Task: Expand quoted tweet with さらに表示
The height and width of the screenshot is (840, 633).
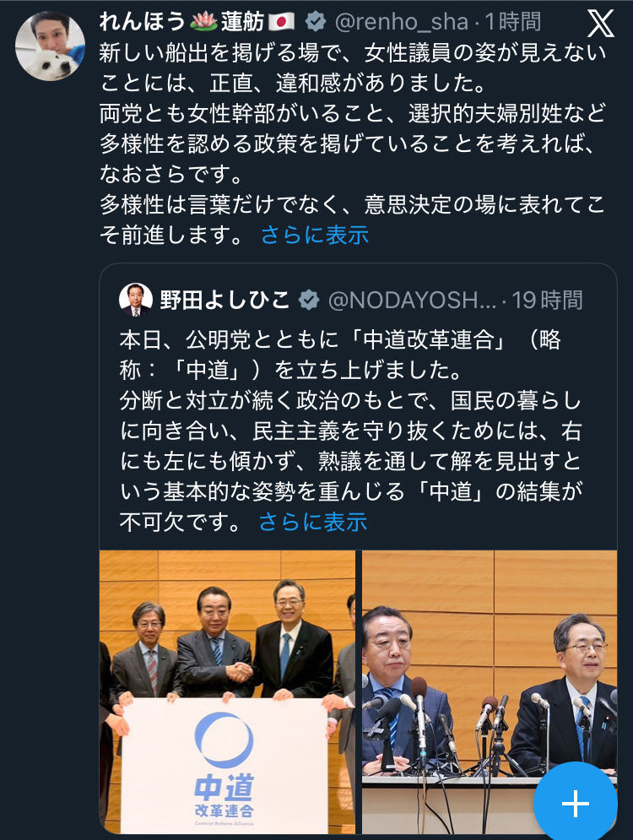Action: 313,522
